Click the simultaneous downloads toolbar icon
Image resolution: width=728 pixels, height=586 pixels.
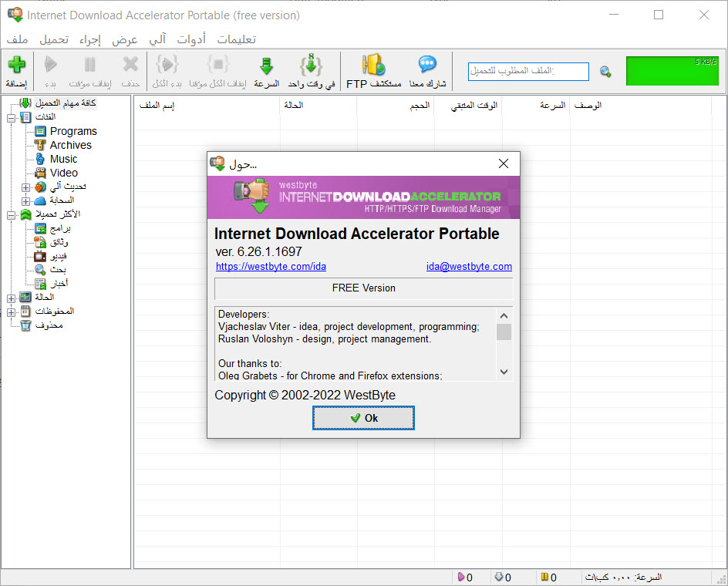(311, 66)
